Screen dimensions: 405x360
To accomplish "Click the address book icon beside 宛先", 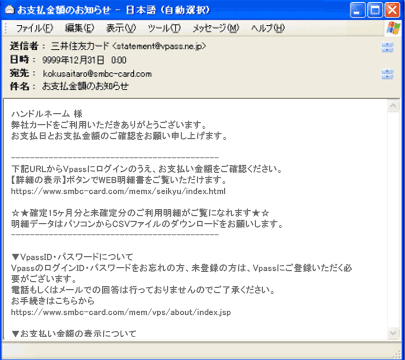I will pyautogui.click(x=387, y=74).
